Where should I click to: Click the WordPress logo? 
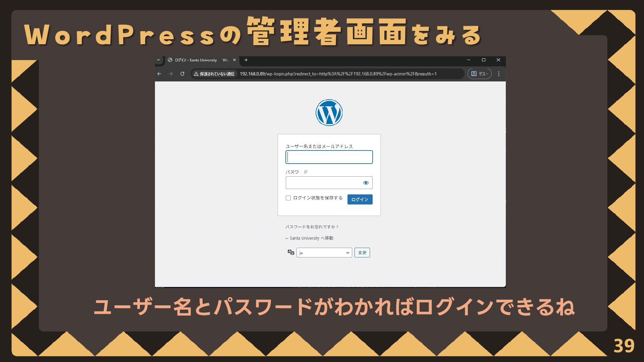click(x=329, y=113)
